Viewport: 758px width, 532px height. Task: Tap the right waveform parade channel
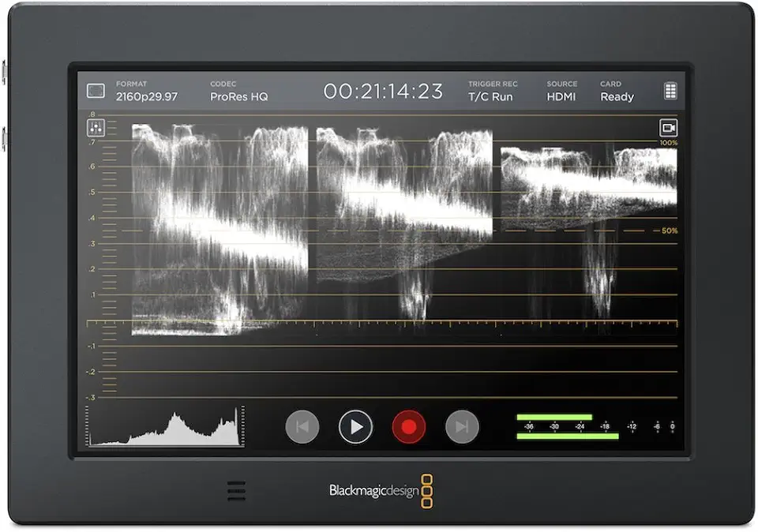coord(589,232)
